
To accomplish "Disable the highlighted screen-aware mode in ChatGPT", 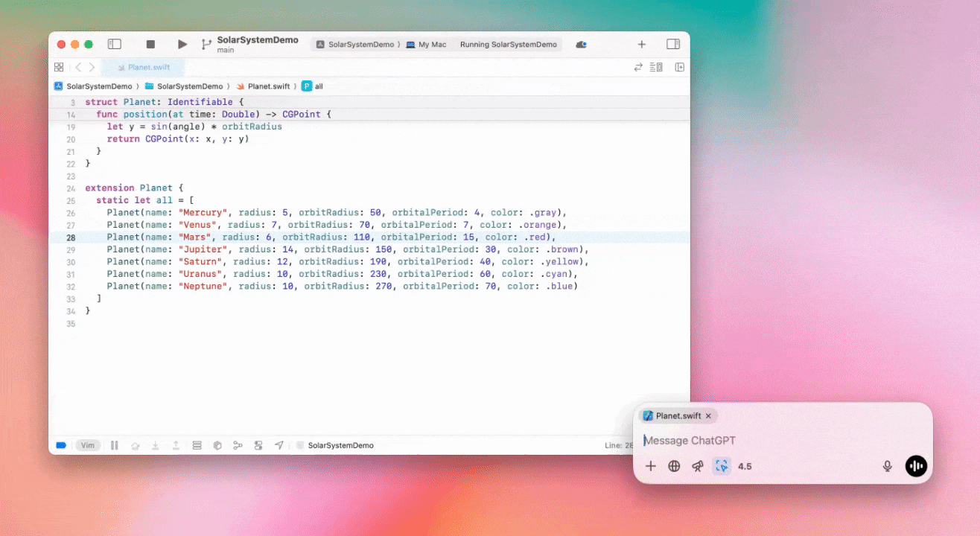I will pos(721,466).
